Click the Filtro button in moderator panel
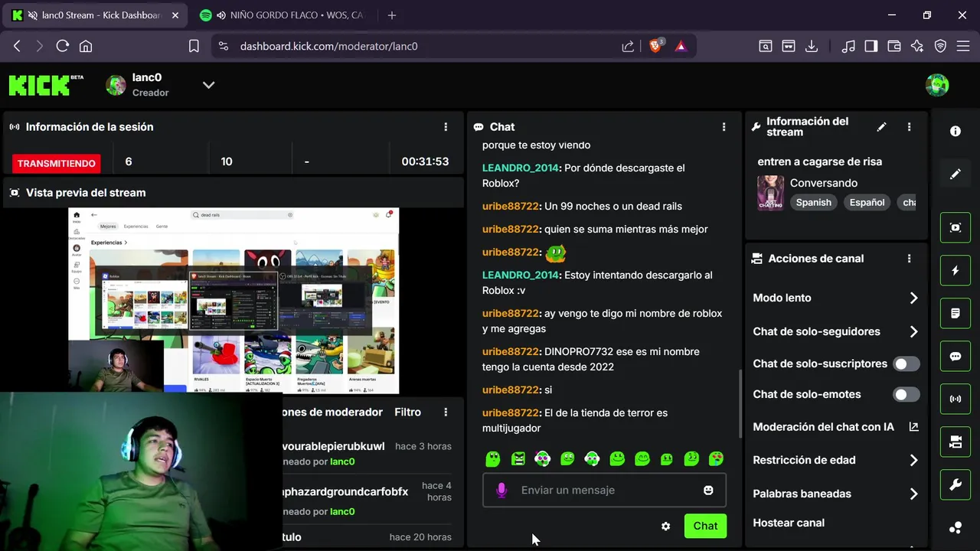 (x=407, y=412)
